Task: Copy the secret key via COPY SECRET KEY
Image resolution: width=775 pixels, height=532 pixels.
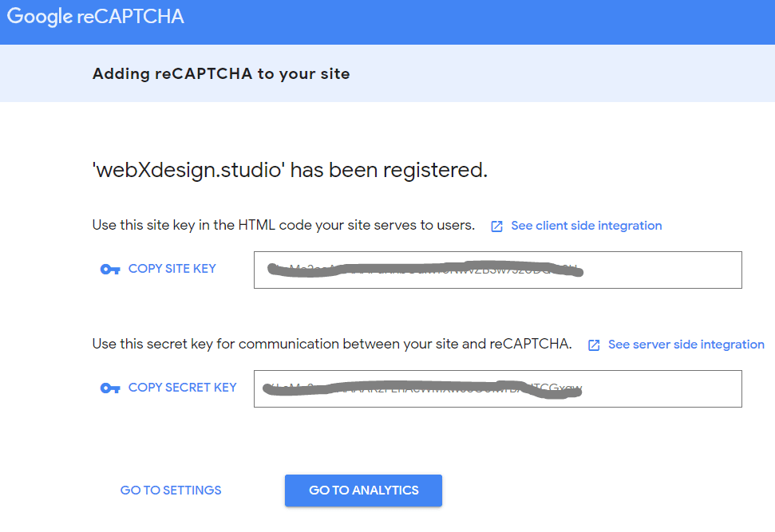Action: (x=183, y=388)
